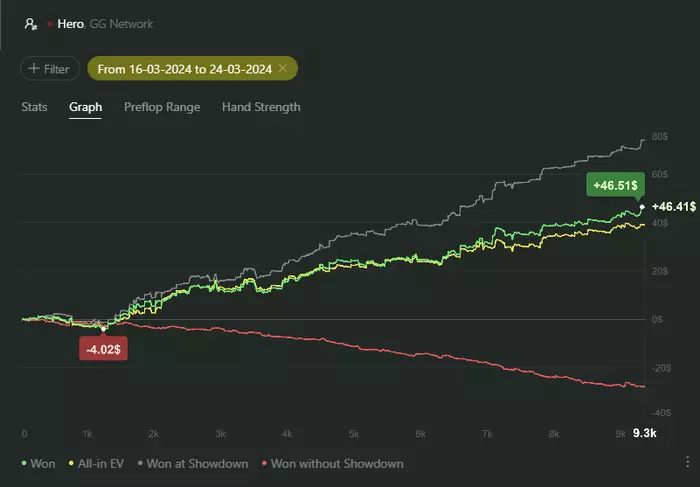Hide the Won at Showdown series label

(x=197, y=464)
